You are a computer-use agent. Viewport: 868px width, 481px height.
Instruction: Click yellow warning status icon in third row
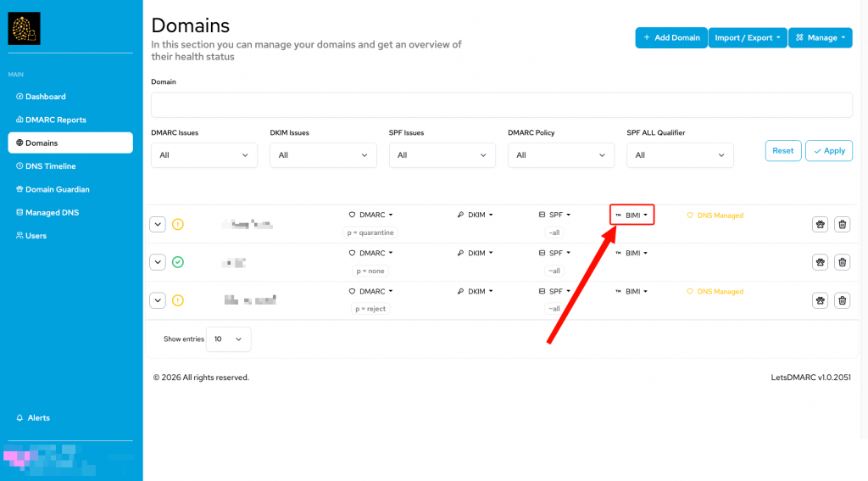178,300
